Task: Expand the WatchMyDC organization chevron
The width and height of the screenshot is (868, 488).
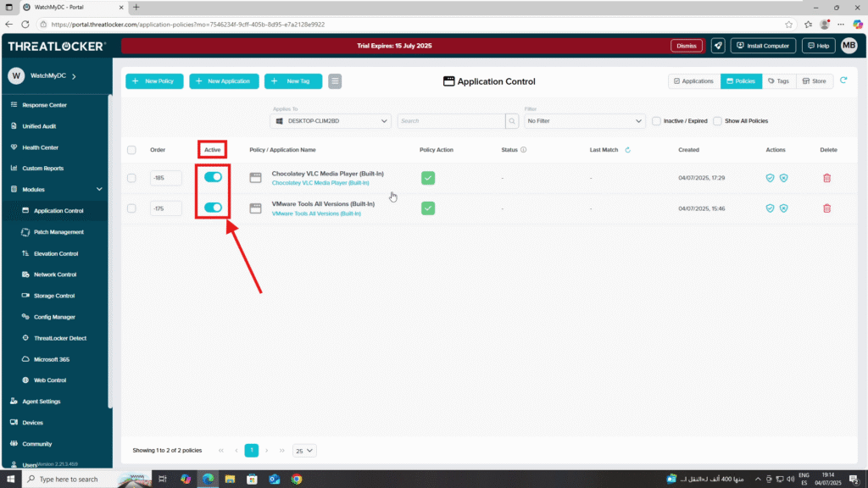Action: coord(75,75)
